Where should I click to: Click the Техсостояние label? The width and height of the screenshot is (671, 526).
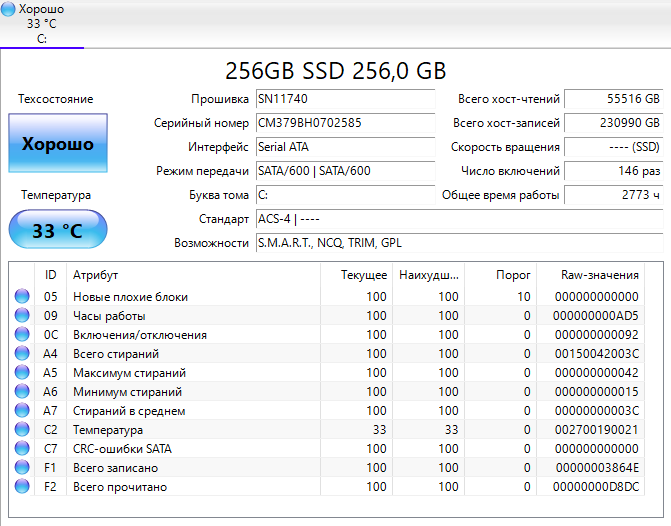tap(56, 99)
